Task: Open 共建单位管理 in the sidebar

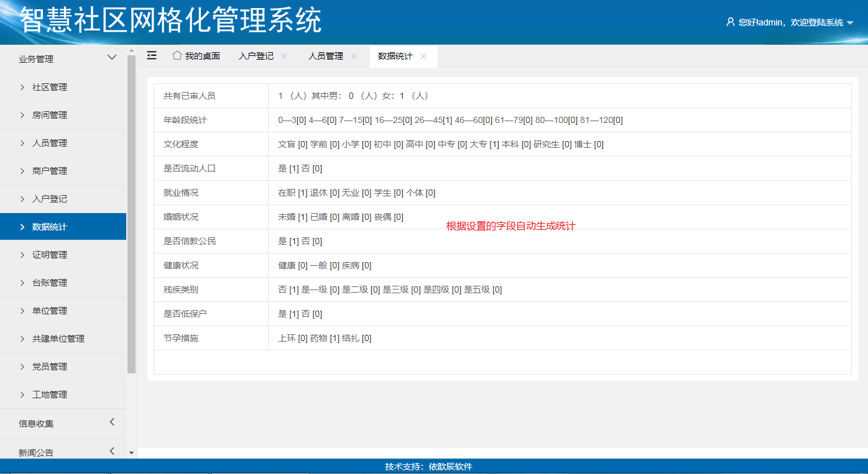Action: coord(58,339)
